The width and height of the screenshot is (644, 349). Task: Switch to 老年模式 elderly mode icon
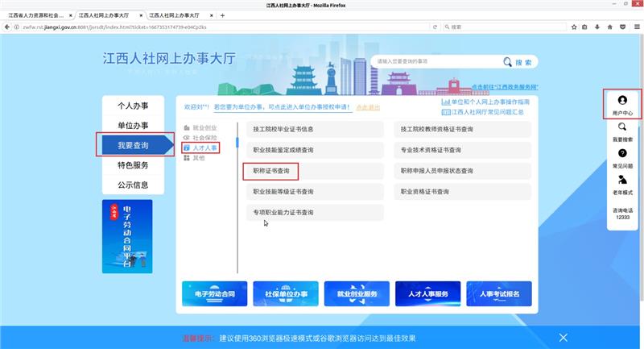(x=621, y=180)
